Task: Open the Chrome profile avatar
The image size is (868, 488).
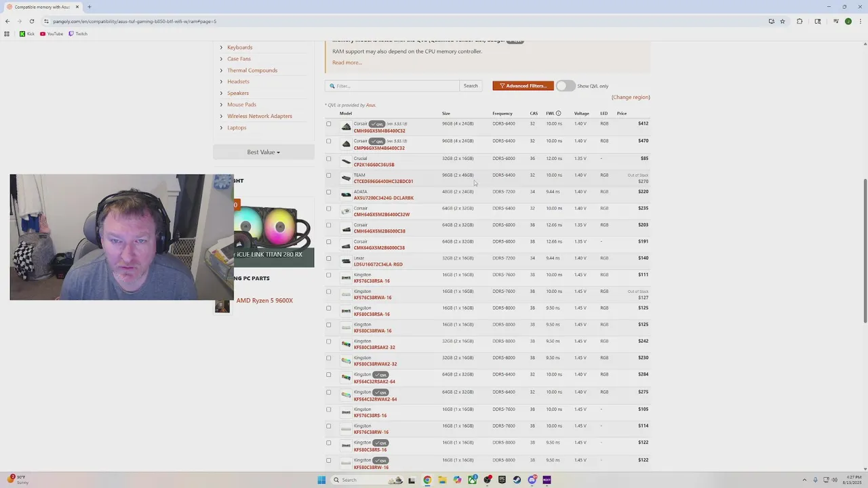Action: point(848,21)
